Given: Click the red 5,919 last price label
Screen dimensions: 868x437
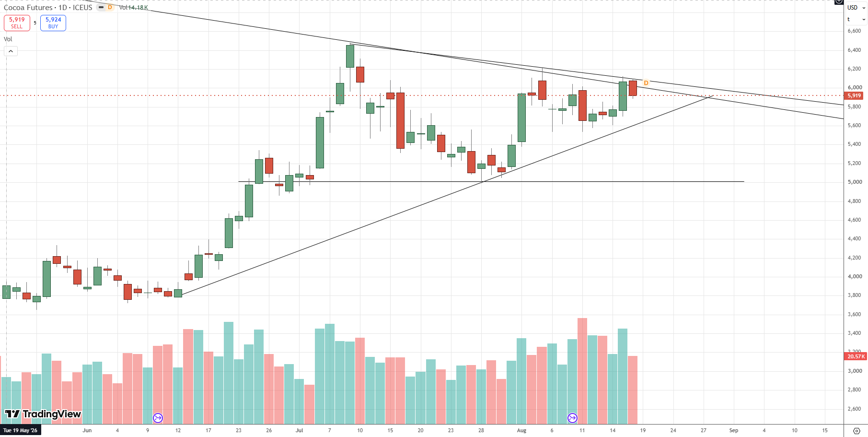Looking at the screenshot, I should (x=855, y=95).
